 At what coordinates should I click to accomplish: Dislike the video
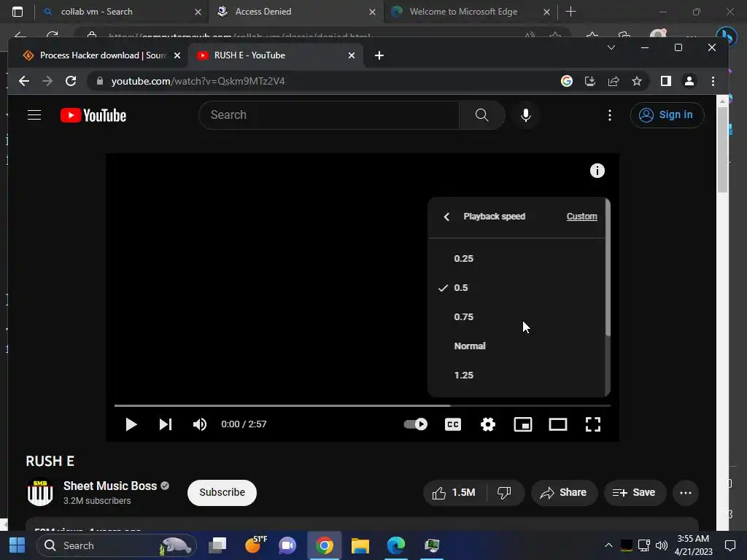505,492
